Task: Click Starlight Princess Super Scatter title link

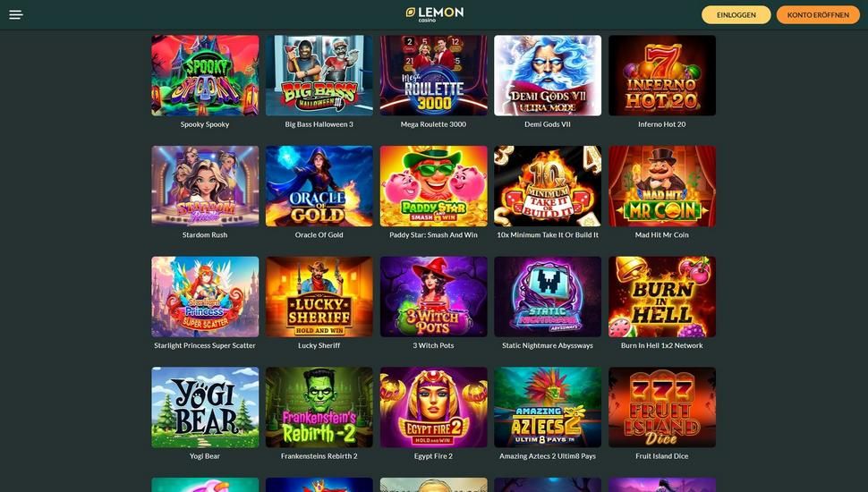Action: tap(205, 345)
